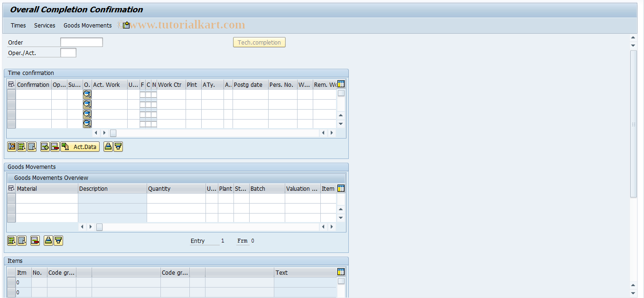
Task: Click the Items table configuration grid icon
Action: pyautogui.click(x=340, y=271)
